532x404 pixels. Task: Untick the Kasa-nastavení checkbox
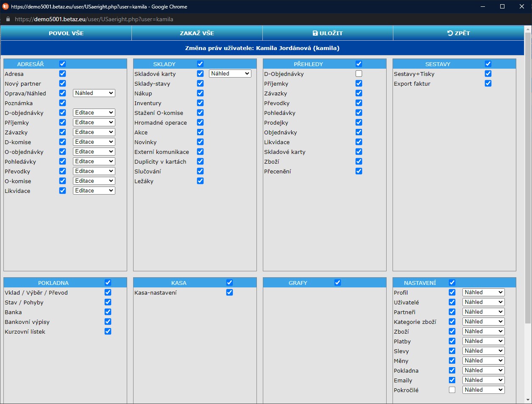229,293
